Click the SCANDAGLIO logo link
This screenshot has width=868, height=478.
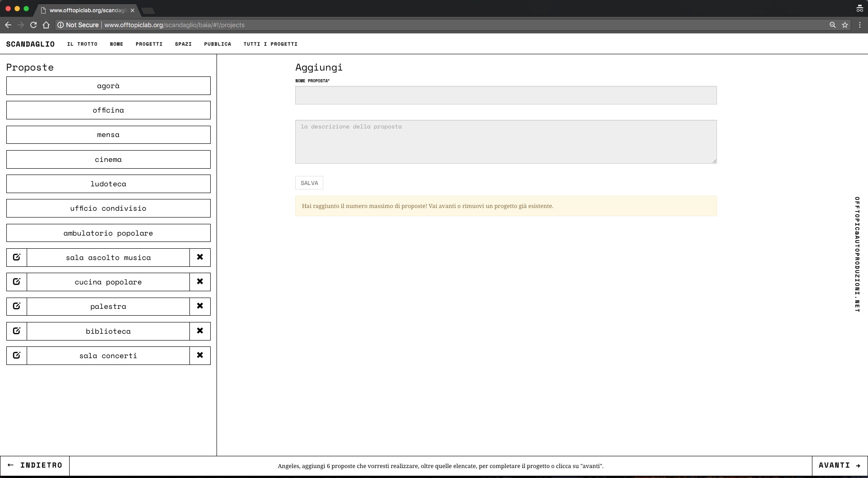tap(30, 44)
